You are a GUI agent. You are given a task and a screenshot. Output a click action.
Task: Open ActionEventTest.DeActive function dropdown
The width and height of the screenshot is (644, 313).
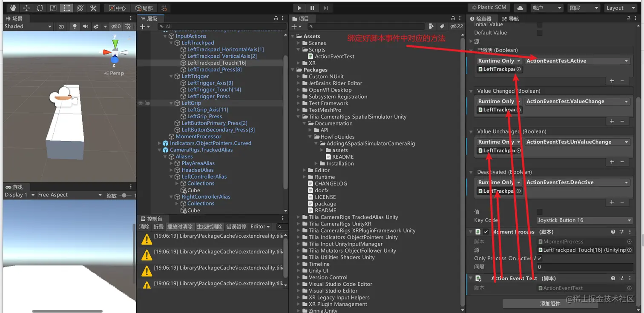point(577,182)
